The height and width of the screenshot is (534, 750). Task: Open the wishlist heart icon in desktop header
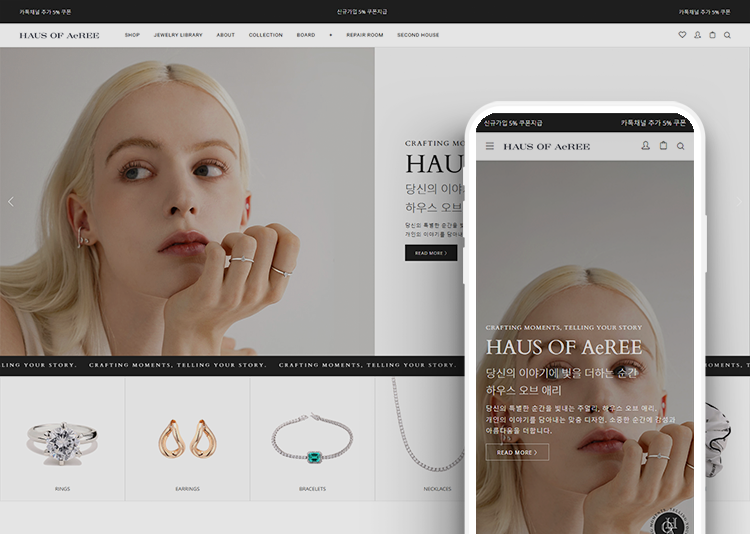[682, 35]
